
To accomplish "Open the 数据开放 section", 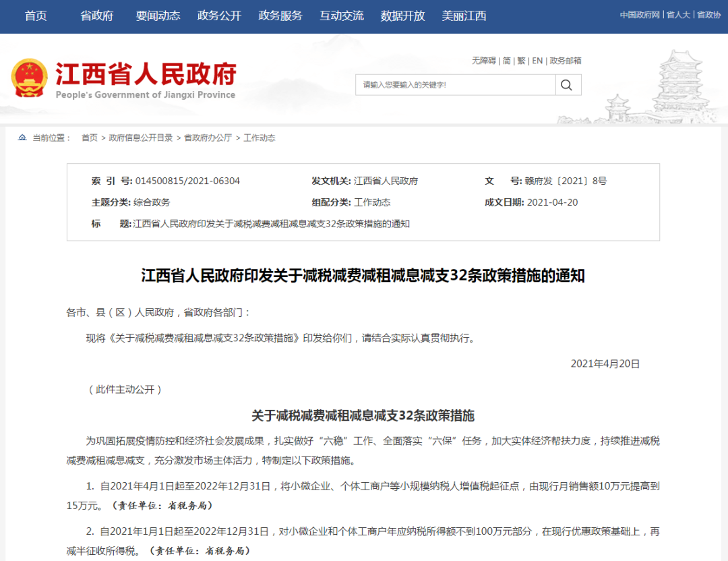I will pyautogui.click(x=403, y=16).
